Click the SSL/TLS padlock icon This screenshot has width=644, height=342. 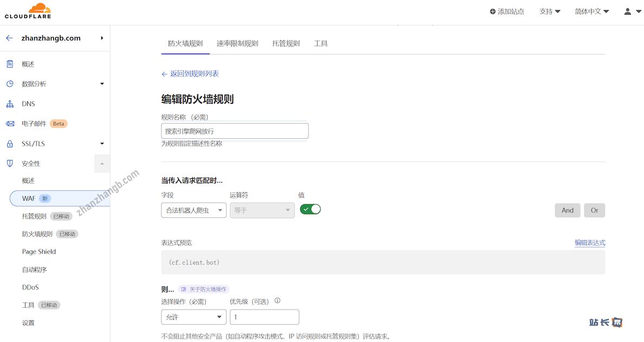(10, 144)
